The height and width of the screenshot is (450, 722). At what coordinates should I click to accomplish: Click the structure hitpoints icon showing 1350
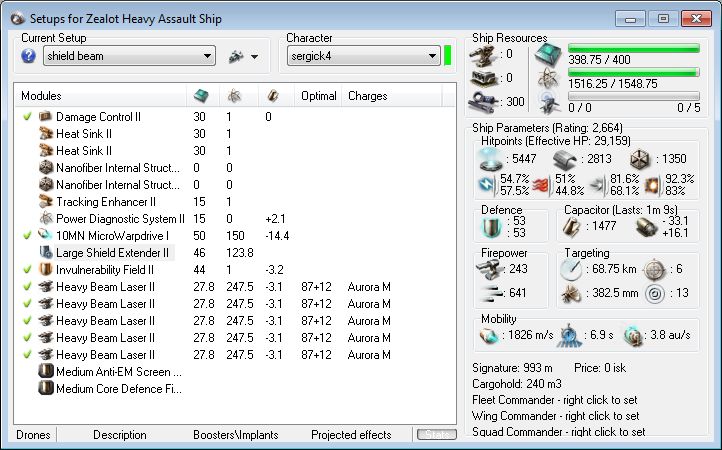tap(640, 159)
